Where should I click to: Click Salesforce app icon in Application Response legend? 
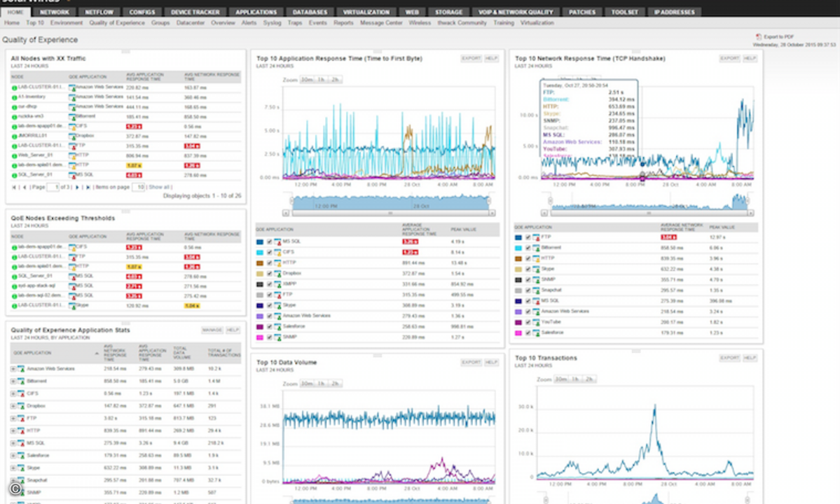pyautogui.click(x=277, y=326)
